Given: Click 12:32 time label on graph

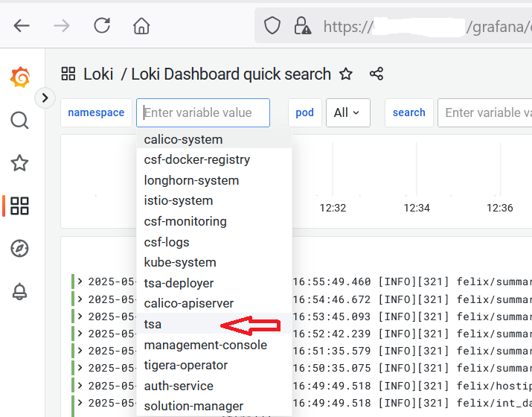Looking at the screenshot, I should coord(333,208).
